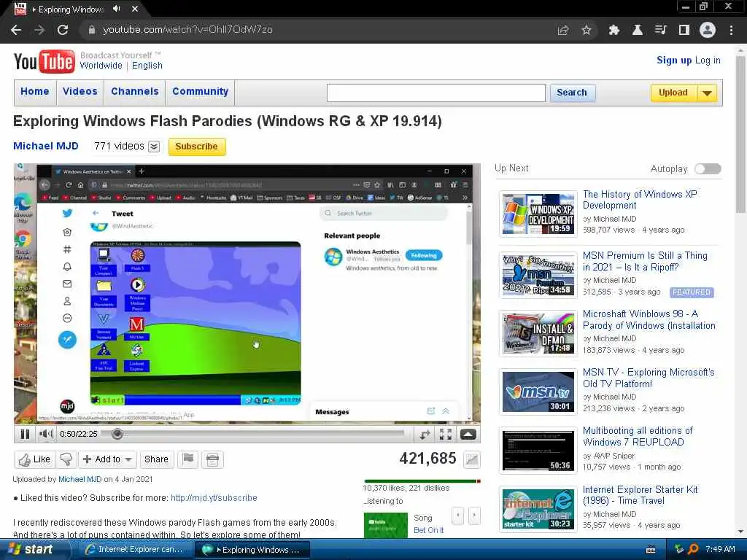
Task: Open Michael MJD channel link
Action: pyautogui.click(x=46, y=146)
